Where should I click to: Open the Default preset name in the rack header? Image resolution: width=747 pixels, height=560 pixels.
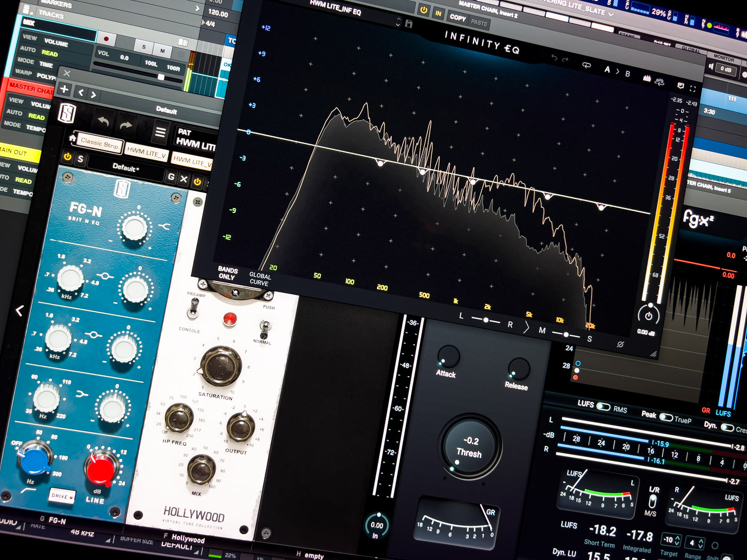pos(167,110)
